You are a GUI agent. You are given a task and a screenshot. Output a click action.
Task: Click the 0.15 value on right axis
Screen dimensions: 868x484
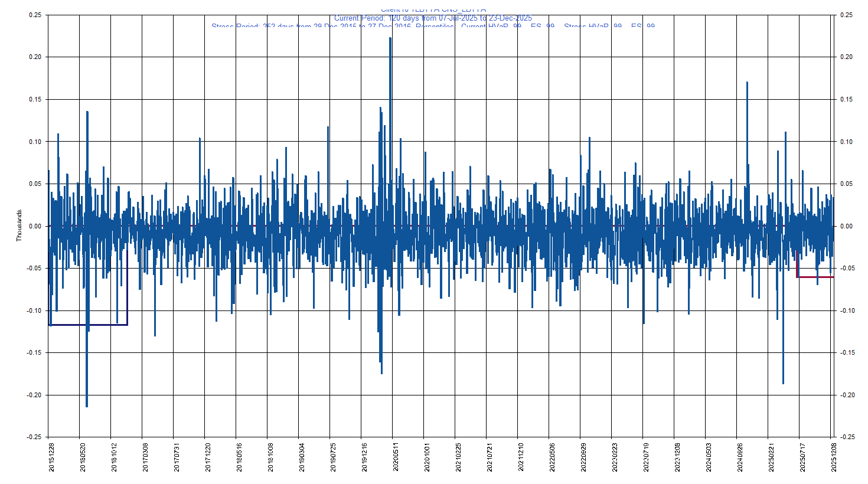[847, 99]
